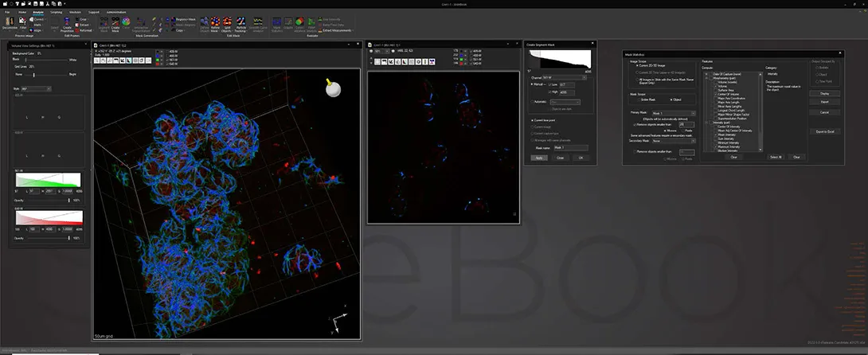The width and height of the screenshot is (868, 355).
Task: Open the Particle Tracking tool
Action: pos(241,23)
